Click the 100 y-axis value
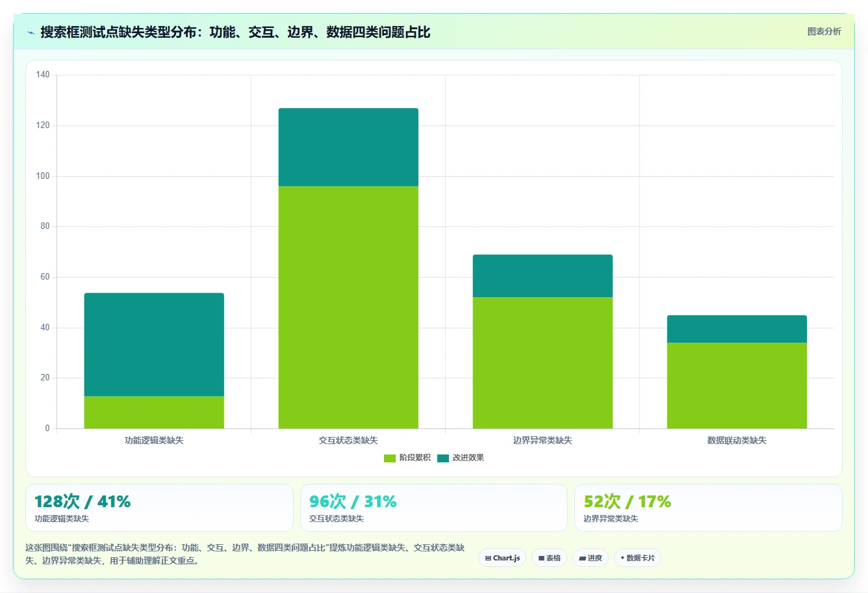Image resolution: width=868 pixels, height=593 pixels. (43, 176)
